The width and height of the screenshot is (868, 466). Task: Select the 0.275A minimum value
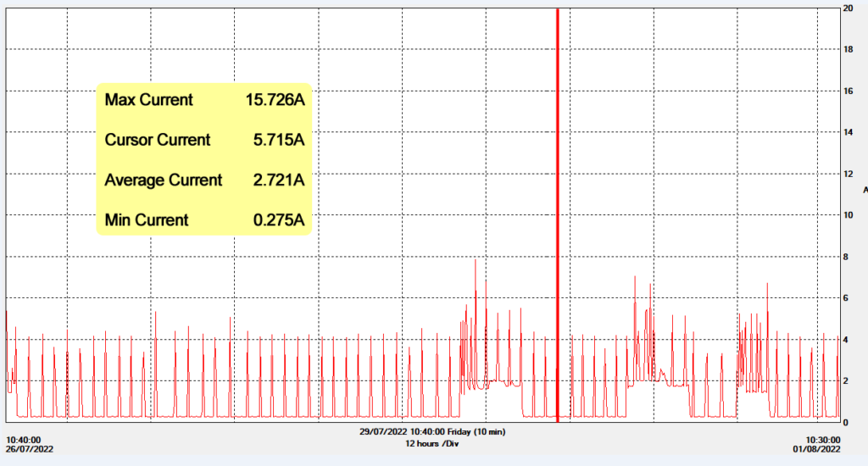[278, 221]
